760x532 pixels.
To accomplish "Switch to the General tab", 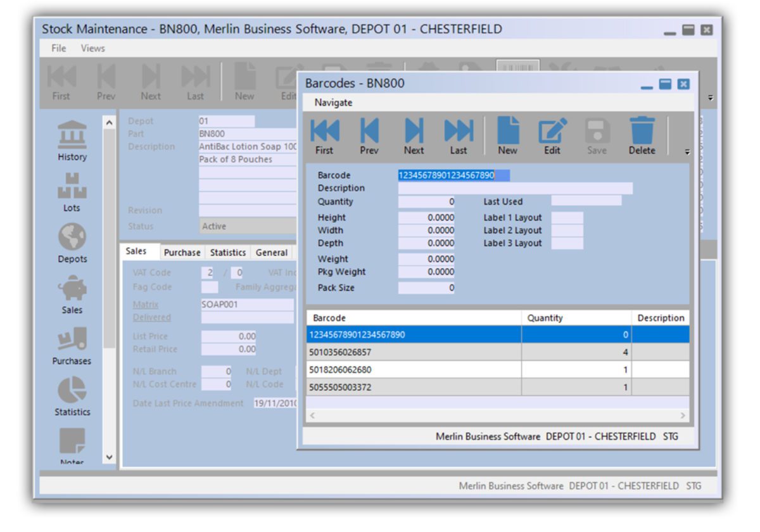I will [271, 252].
